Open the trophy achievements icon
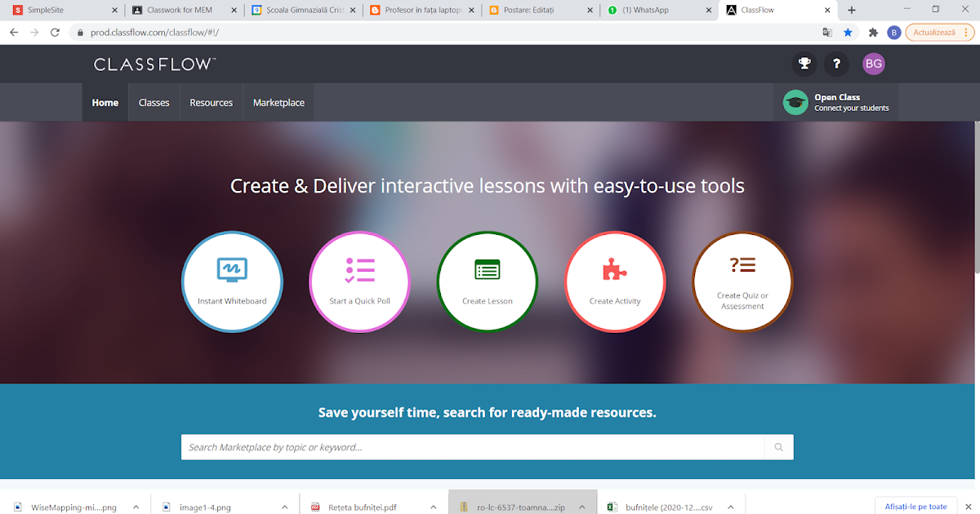 coord(804,64)
